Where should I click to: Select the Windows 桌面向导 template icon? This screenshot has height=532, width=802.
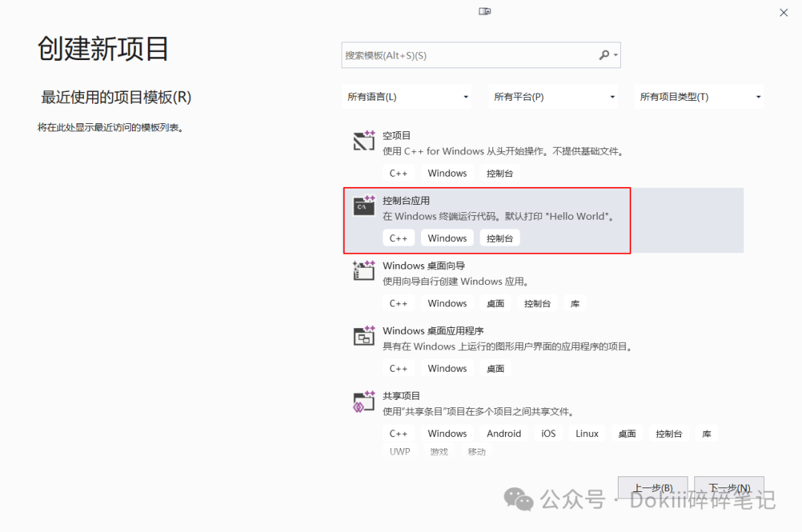click(362, 271)
